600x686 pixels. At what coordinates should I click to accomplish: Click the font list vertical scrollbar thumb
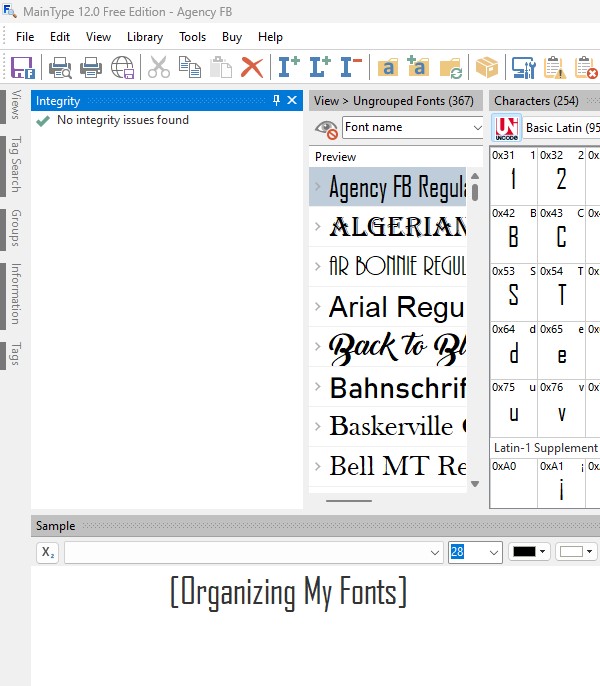tap(475, 192)
